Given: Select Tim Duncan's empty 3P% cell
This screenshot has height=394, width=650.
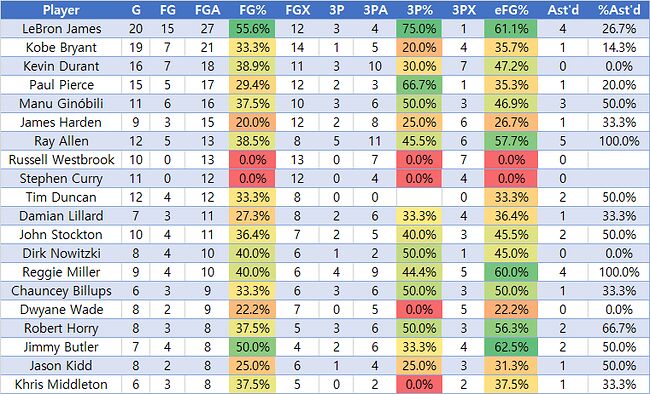Looking at the screenshot, I should click(419, 197).
